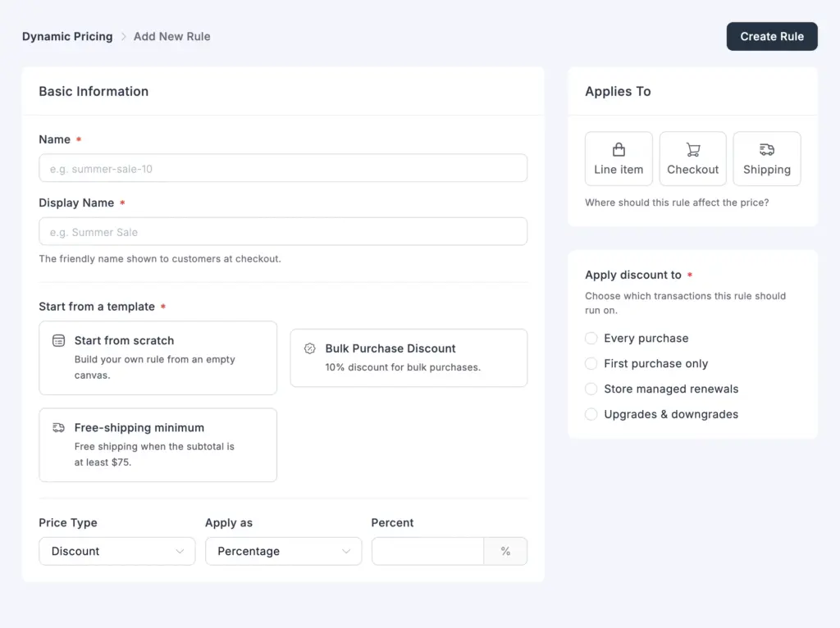
Task: Select Store managed renewals radio button
Action: coord(591,389)
